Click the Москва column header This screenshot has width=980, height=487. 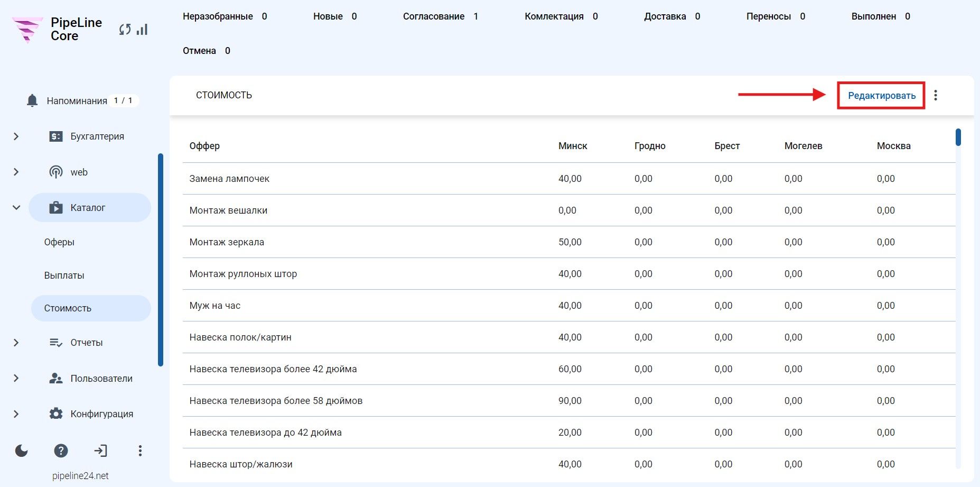click(x=894, y=146)
